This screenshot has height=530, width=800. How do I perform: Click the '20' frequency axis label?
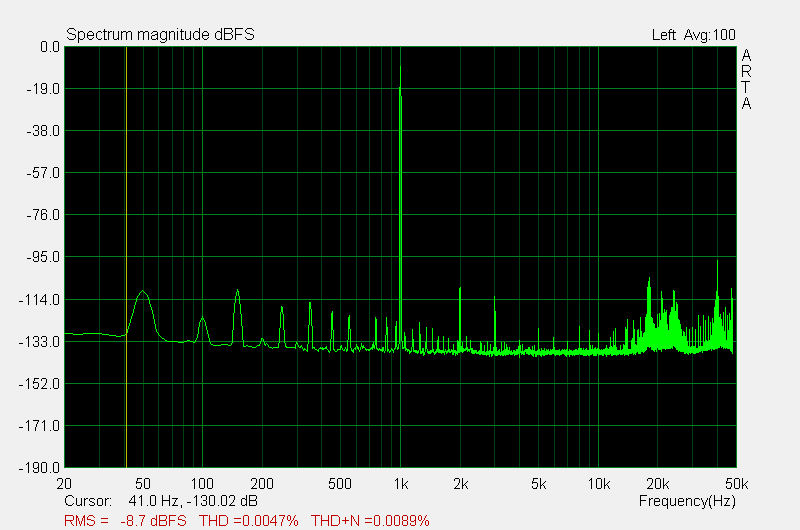[64, 484]
